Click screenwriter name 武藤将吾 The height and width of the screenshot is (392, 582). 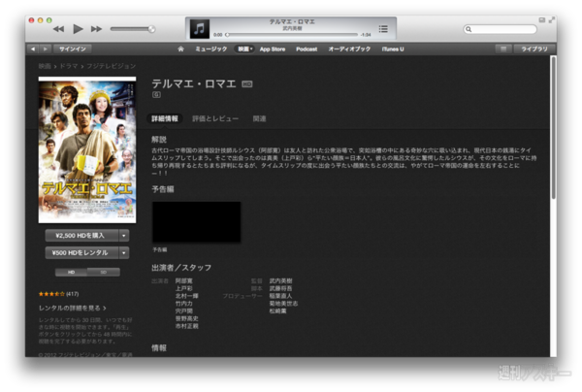280,288
